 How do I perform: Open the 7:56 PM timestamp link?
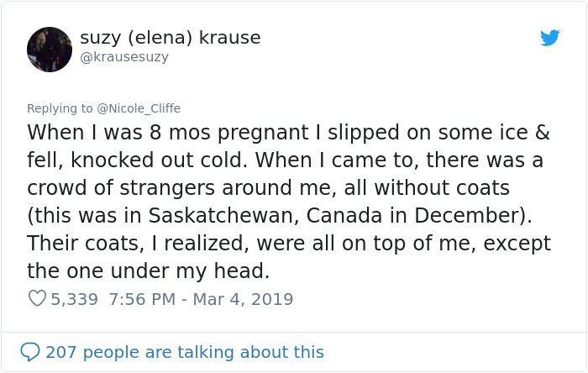coord(139,299)
